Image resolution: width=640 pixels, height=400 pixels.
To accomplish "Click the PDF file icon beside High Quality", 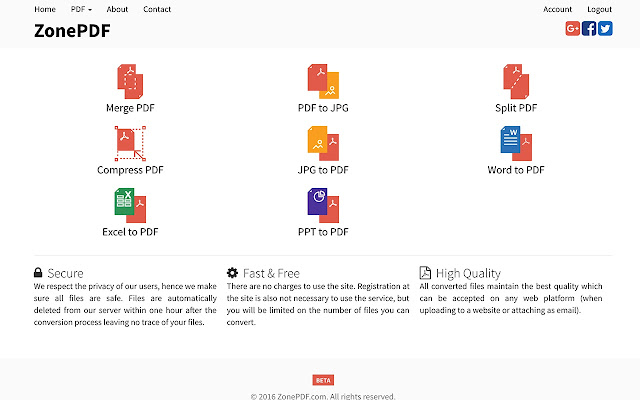I will [425, 272].
